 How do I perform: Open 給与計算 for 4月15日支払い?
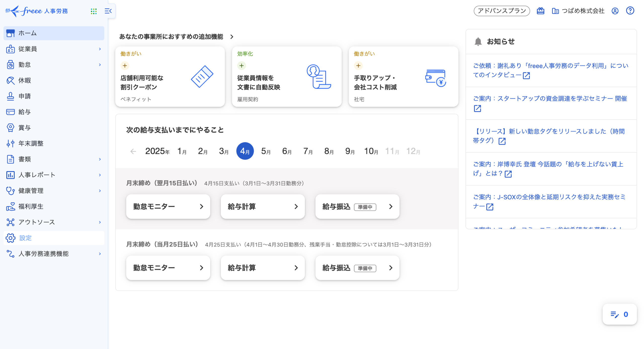(x=263, y=206)
